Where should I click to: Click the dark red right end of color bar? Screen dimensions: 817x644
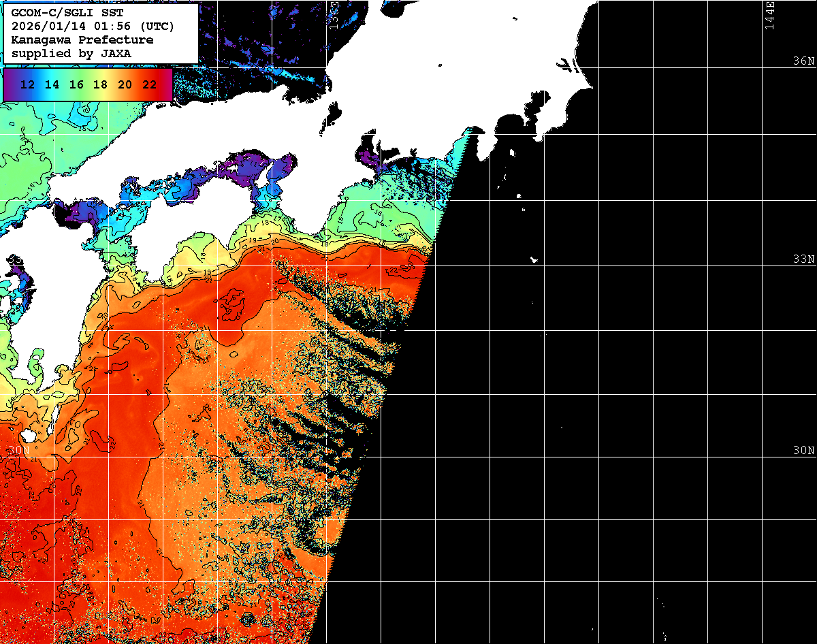(167, 85)
